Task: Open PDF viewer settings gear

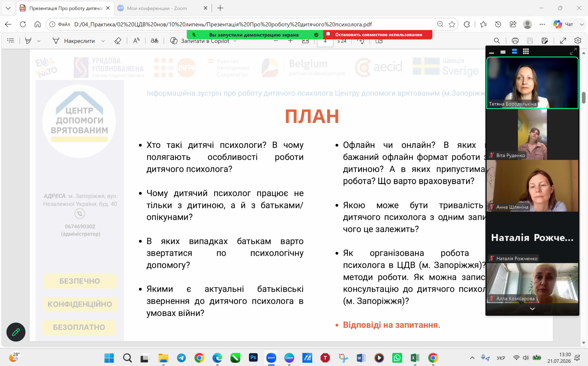Action: click(578, 41)
